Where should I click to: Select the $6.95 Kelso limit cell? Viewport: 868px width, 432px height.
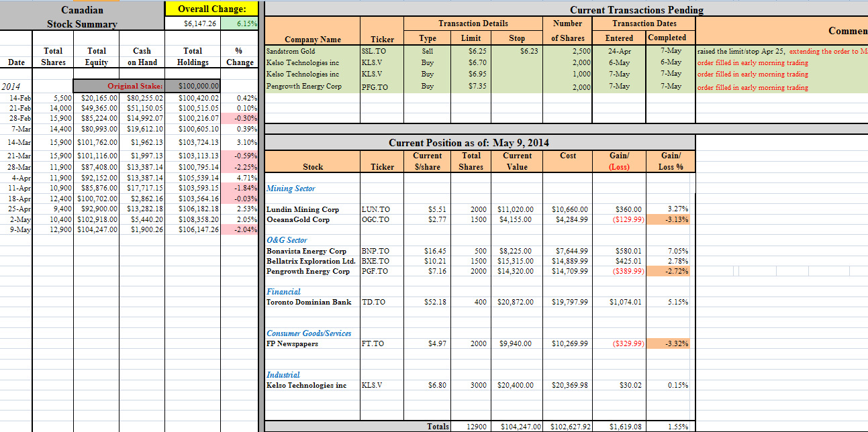pos(471,74)
